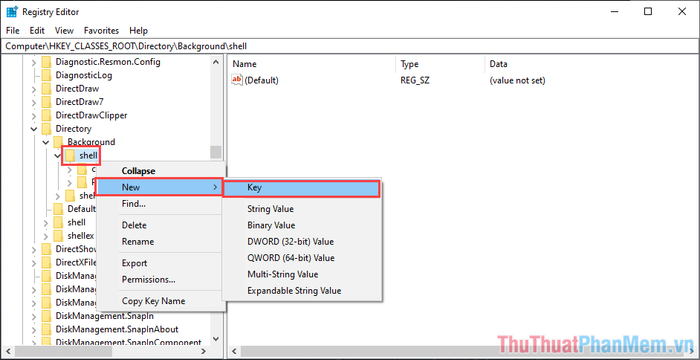Image resolution: width=700 pixels, height=360 pixels.
Task: Expand the DiskManagement.SnapInAbout key
Action: [34, 329]
